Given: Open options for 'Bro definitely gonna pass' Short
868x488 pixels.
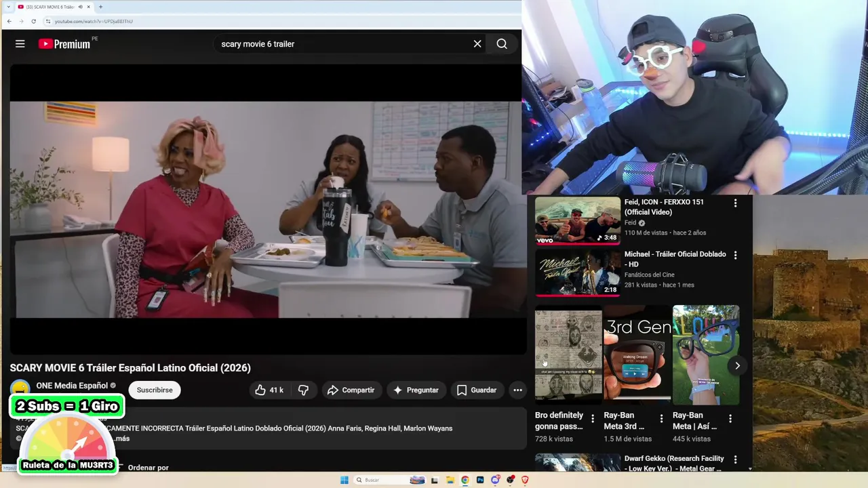Looking at the screenshot, I should coord(593,419).
